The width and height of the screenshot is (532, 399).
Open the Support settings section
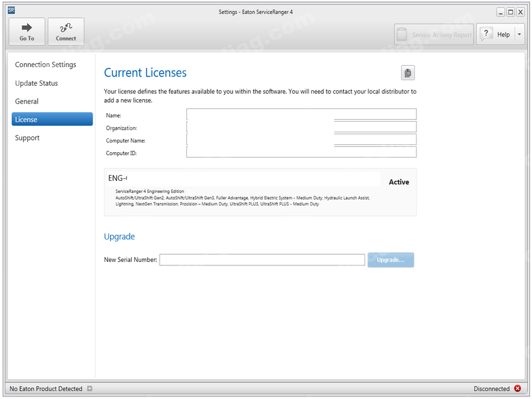click(x=28, y=138)
